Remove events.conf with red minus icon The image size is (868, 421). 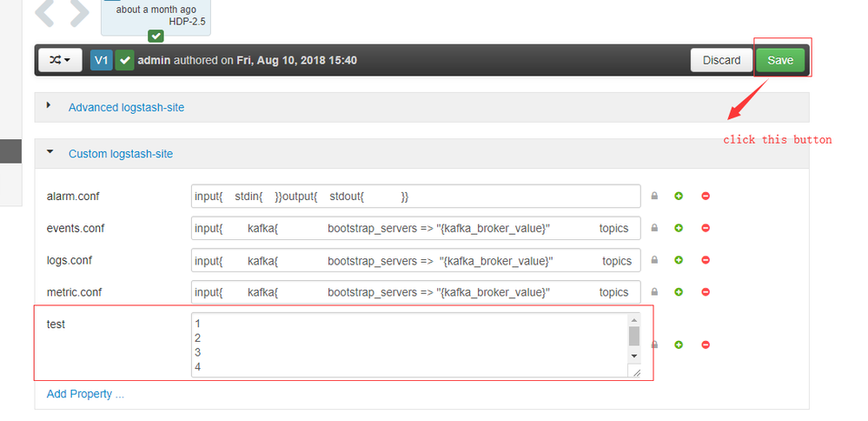point(706,228)
